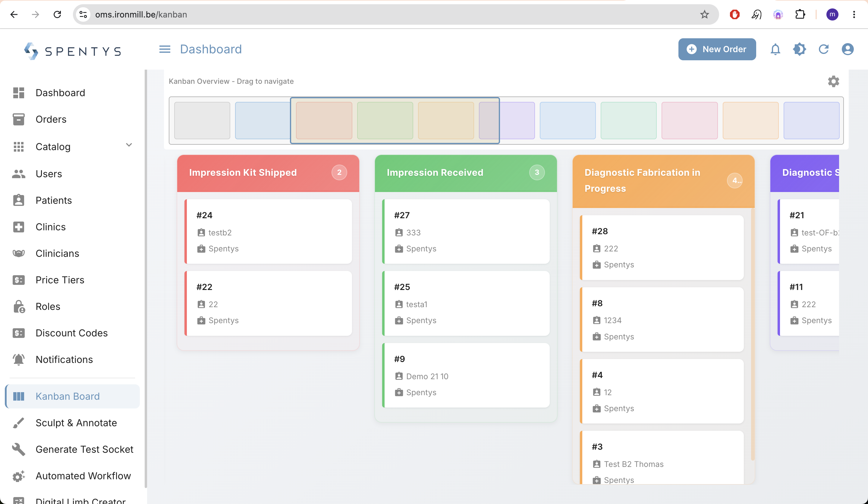Toggle the dark/light theme icon
The height and width of the screenshot is (504, 868).
pos(799,49)
